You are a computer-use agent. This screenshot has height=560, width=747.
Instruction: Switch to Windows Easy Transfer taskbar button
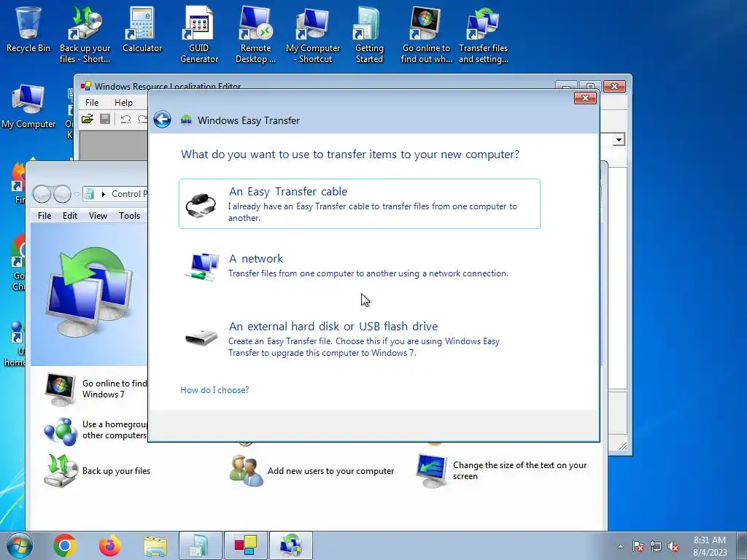(291, 545)
